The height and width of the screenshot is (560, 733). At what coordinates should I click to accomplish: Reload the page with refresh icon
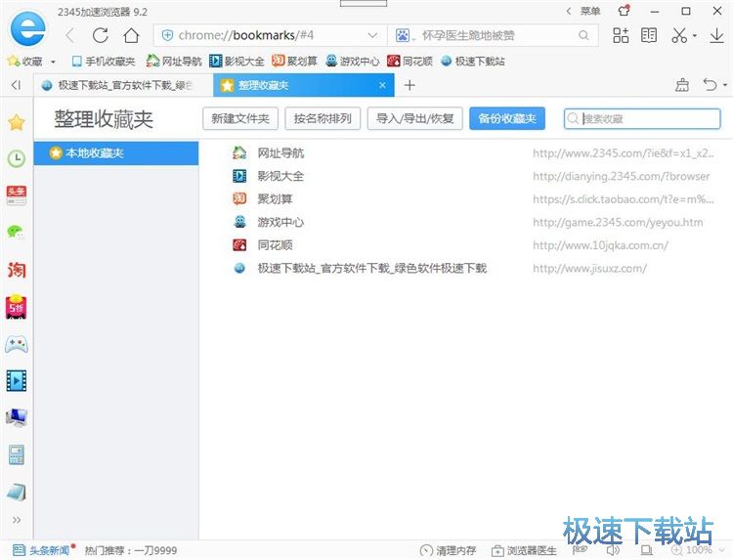point(101,35)
